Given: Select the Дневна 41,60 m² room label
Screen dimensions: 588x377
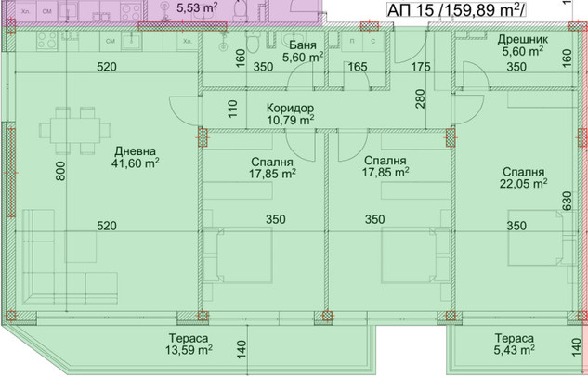Looking at the screenshot, I should (136, 155).
